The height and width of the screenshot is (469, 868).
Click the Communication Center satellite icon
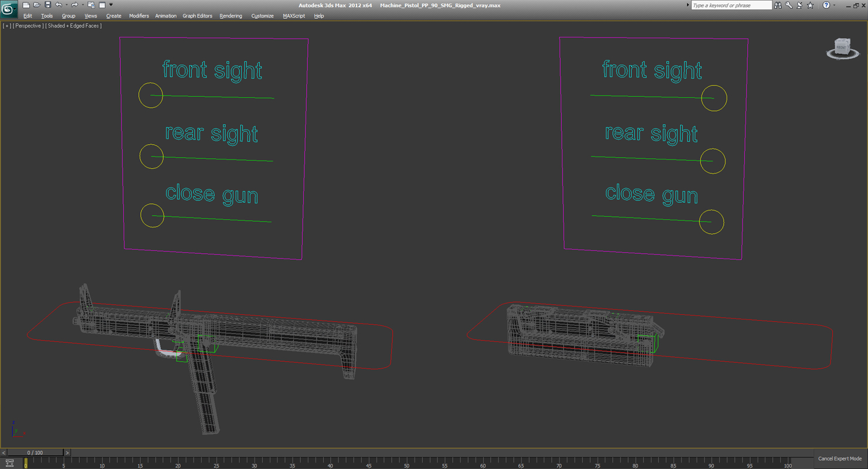click(x=799, y=5)
